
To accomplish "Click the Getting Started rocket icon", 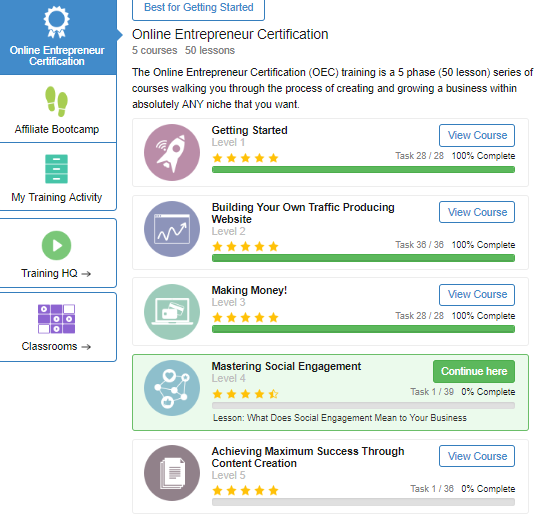I will pos(172,152).
